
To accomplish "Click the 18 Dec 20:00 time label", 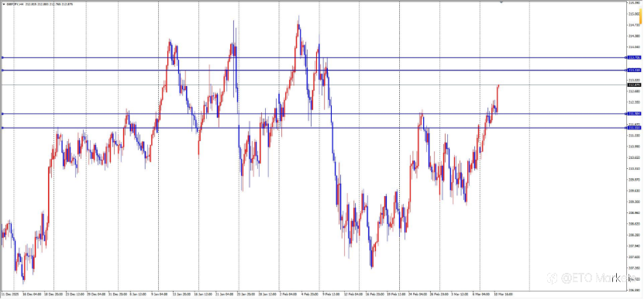I will (x=54, y=295).
